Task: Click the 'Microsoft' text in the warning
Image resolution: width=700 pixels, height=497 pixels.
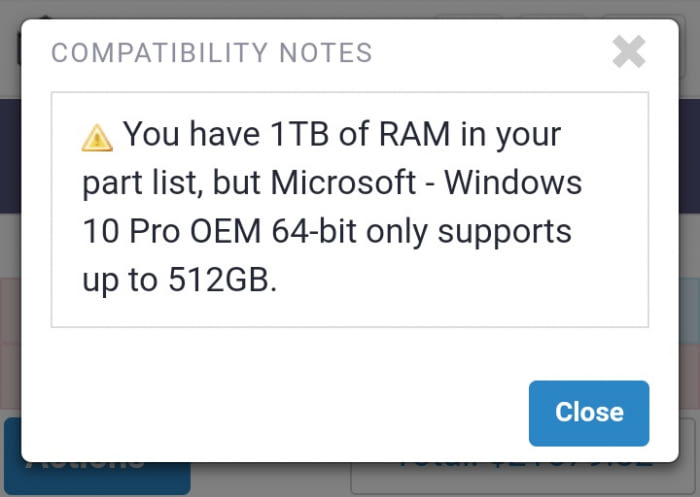Action: pos(343,183)
